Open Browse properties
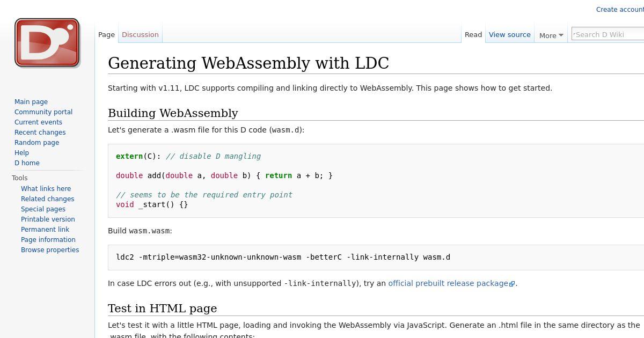Viewport: 644px width, 338px height. coord(50,249)
